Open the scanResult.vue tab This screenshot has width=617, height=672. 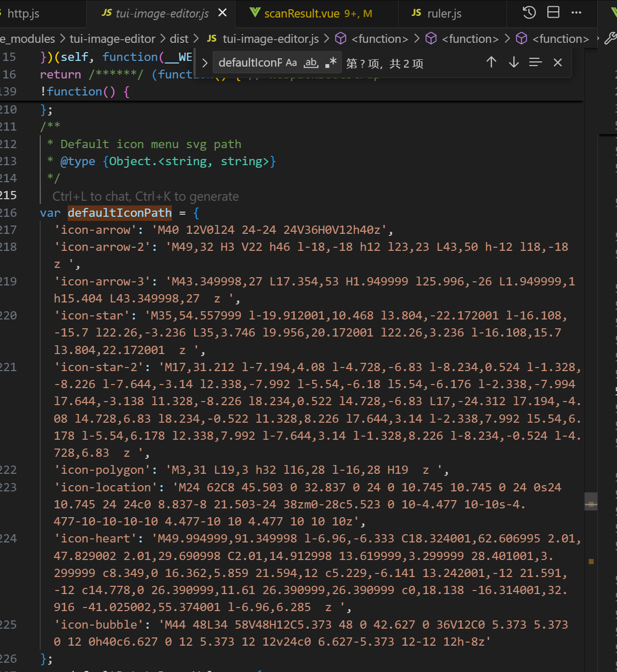317,13
